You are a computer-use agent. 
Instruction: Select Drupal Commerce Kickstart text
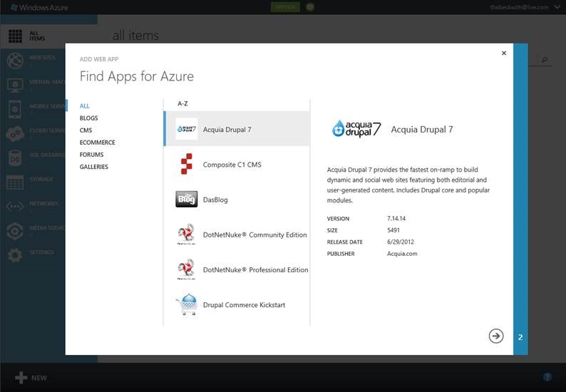click(244, 304)
